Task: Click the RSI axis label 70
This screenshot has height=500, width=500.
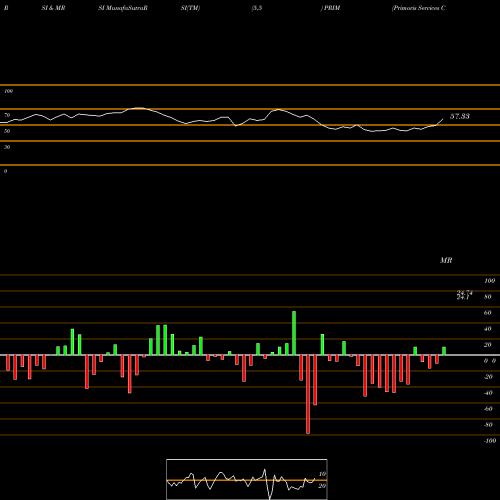Action: click(x=7, y=115)
